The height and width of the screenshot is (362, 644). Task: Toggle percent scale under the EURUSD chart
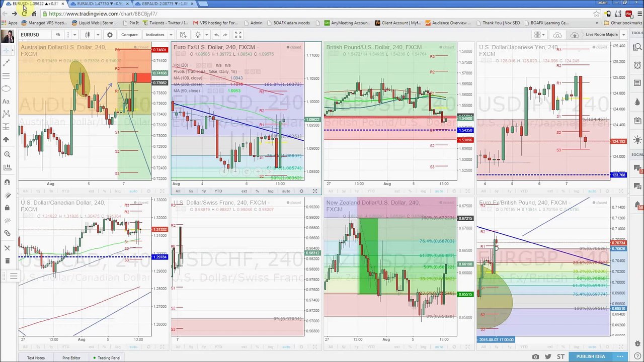pos(257,191)
